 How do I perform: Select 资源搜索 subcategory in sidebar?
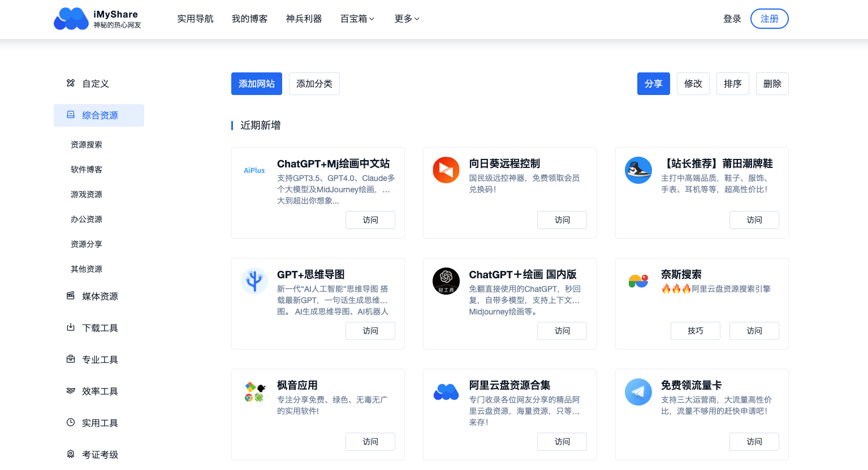(x=87, y=145)
